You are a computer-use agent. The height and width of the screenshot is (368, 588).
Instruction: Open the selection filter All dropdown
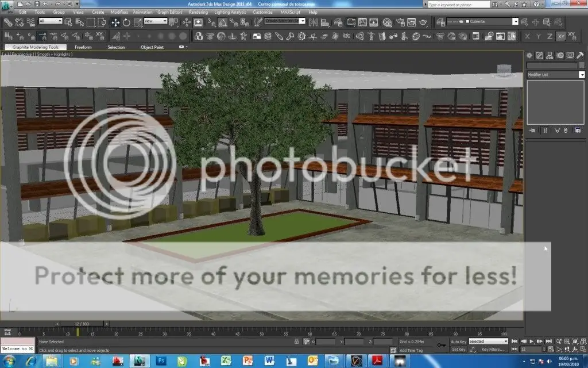click(51, 21)
